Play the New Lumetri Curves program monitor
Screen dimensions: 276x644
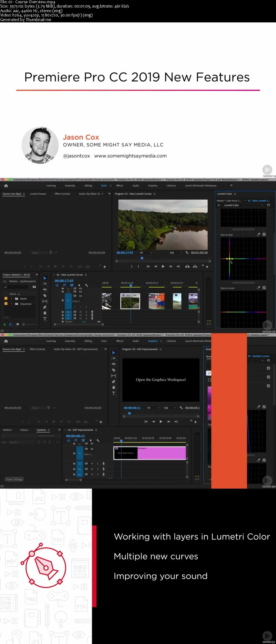(x=163, y=267)
